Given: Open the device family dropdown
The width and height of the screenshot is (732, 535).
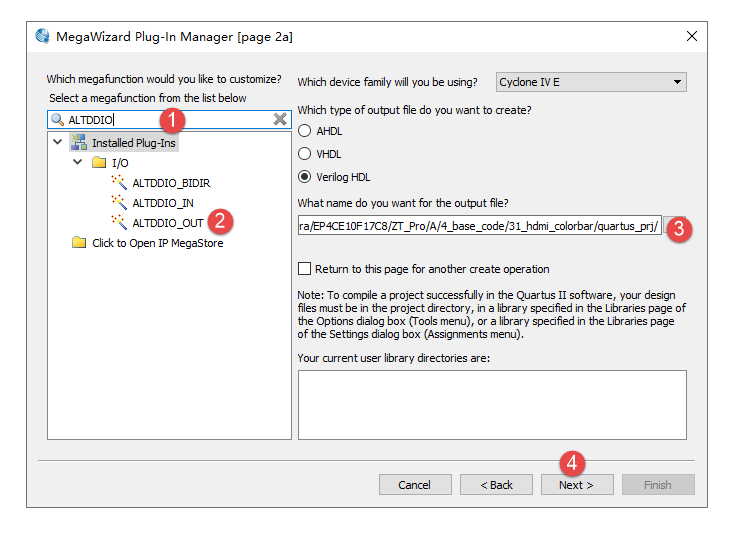Looking at the screenshot, I should click(x=591, y=82).
